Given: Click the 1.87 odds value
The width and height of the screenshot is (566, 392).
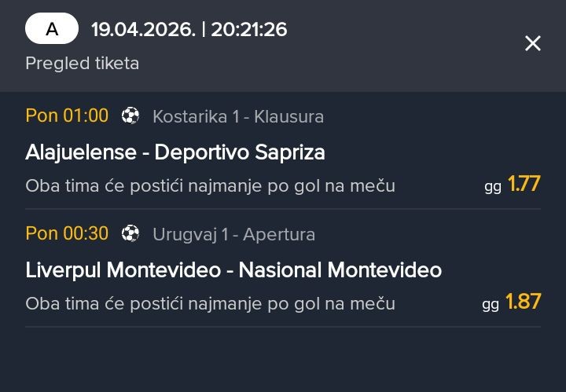Looking at the screenshot, I should (523, 302).
